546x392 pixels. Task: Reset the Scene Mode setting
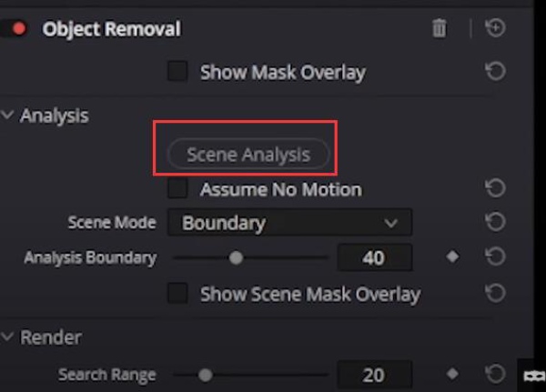[496, 222]
